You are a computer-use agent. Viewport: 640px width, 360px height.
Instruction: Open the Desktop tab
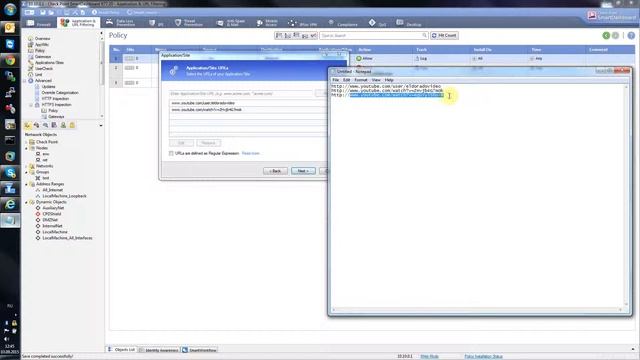click(409, 23)
